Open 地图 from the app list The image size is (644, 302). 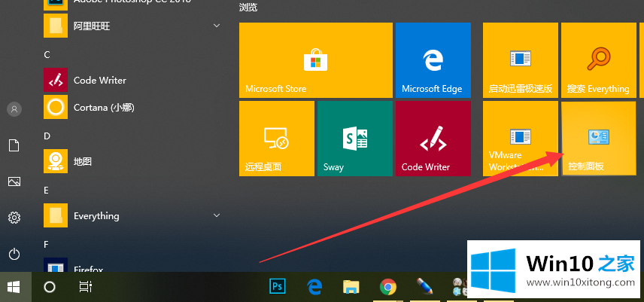coord(133,161)
